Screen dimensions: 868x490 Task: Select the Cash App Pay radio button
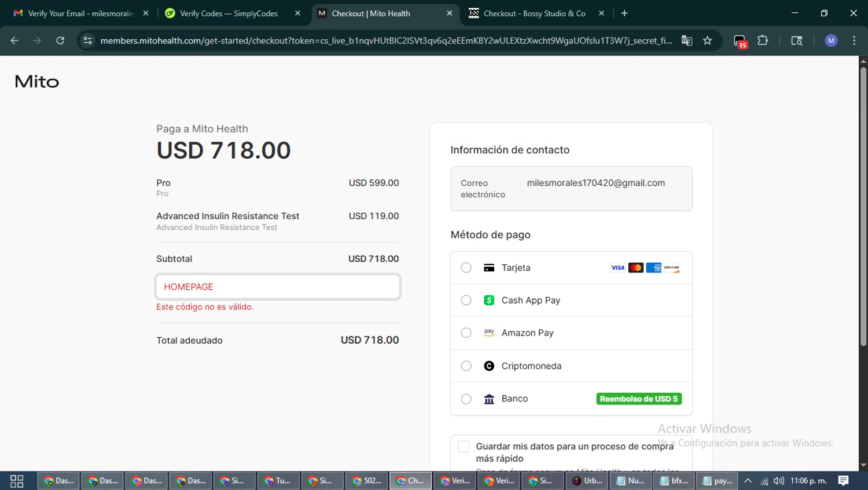(466, 300)
